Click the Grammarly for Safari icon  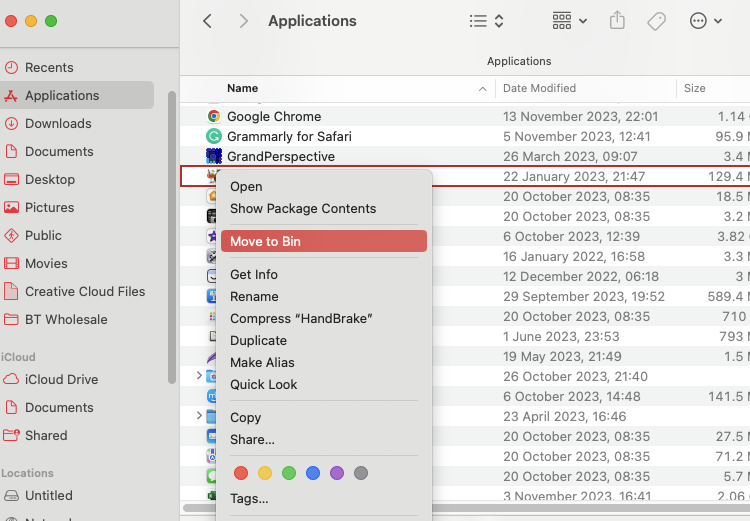[213, 136]
